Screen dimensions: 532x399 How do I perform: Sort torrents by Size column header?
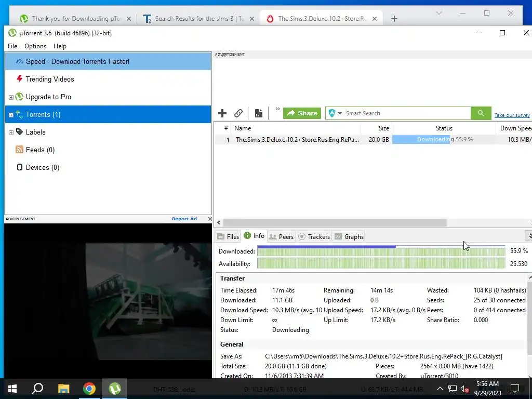click(377, 128)
